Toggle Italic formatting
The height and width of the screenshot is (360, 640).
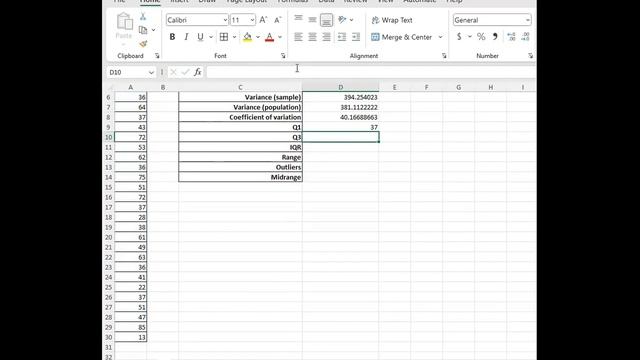(x=186, y=37)
